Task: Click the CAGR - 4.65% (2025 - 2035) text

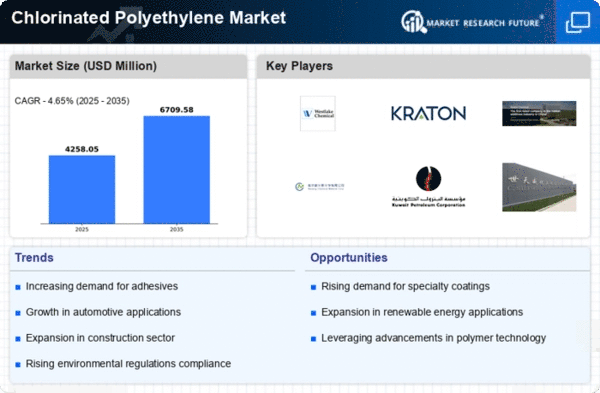Action: (x=72, y=101)
